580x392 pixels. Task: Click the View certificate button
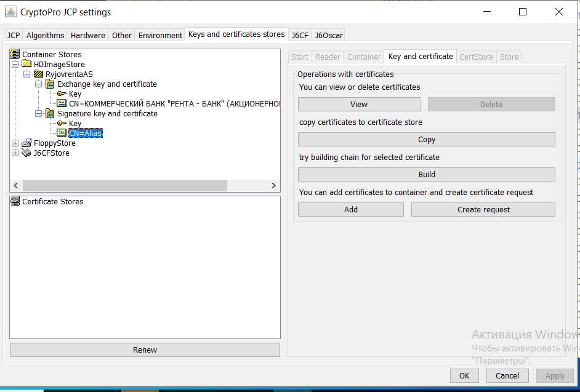[x=359, y=104]
